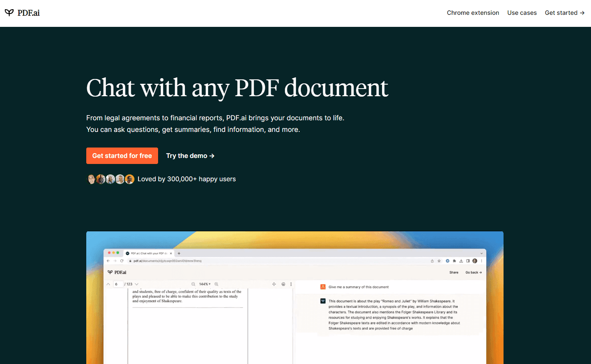The image size is (591, 364).
Task: Zoom in with the plus magnifier icon
Action: [216, 284]
